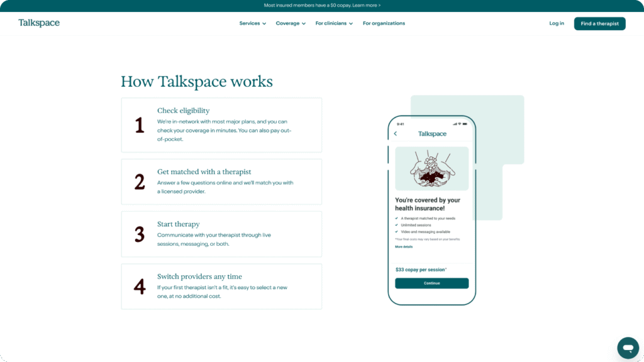
Task: Select the For organizations menu item
Action: (384, 23)
